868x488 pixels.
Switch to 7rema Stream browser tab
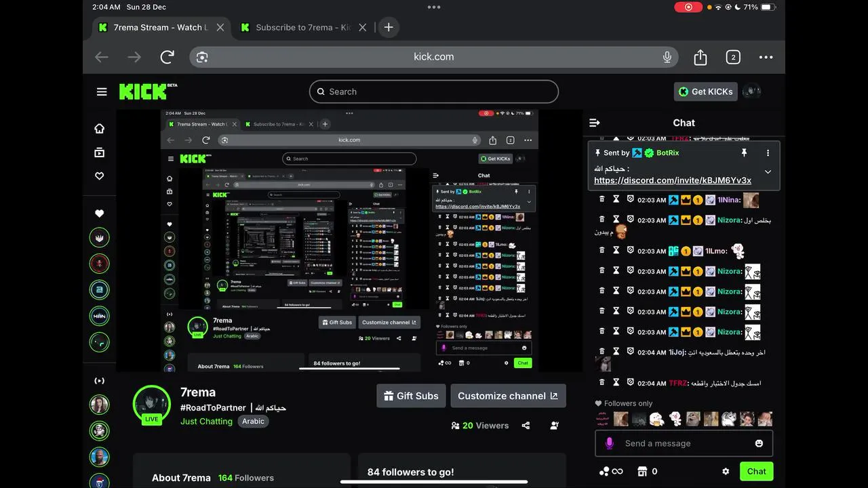point(160,27)
